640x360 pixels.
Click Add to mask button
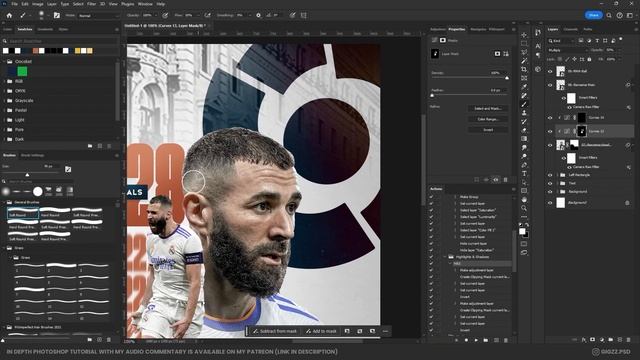321,331
